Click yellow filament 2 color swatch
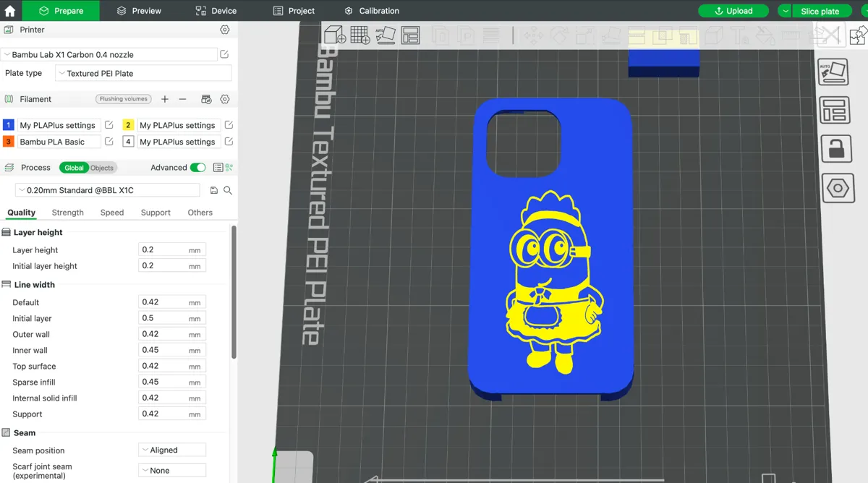This screenshot has width=868, height=483. click(128, 125)
